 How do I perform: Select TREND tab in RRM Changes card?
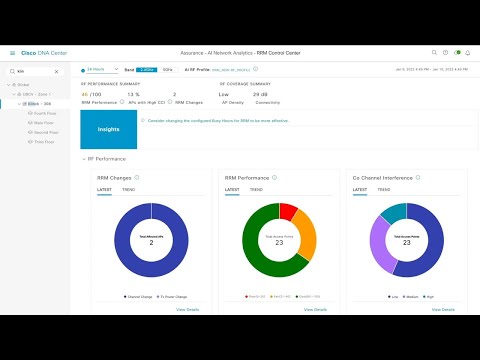[x=129, y=190]
